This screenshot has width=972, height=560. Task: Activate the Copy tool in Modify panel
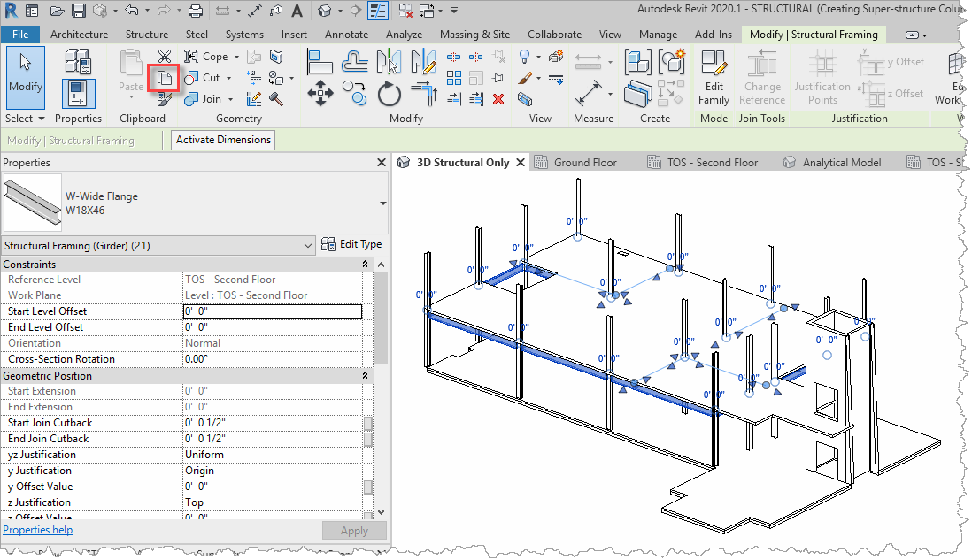pyautogui.click(x=355, y=94)
